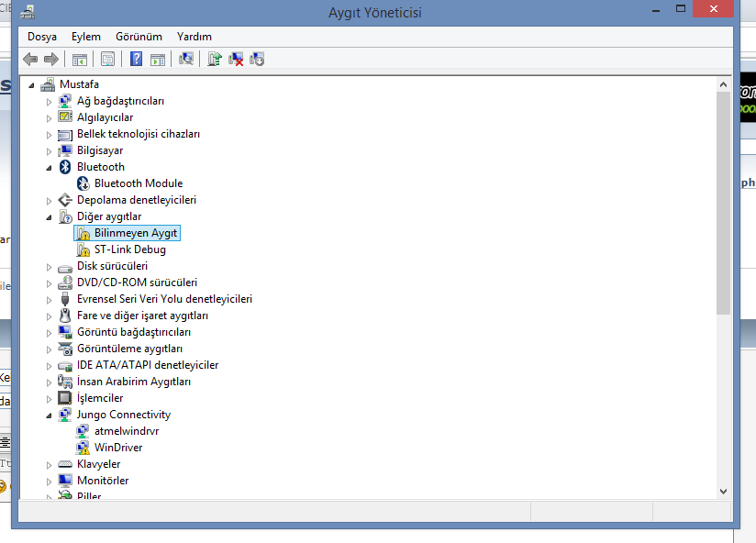The image size is (756, 543).
Task: Select the ST-Link Debug device
Action: coord(130,249)
